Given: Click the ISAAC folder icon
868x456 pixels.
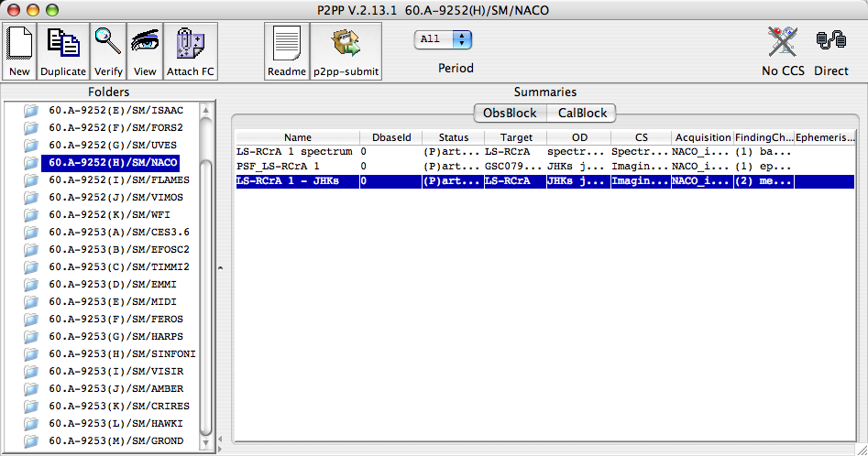Looking at the screenshot, I should tap(31, 111).
